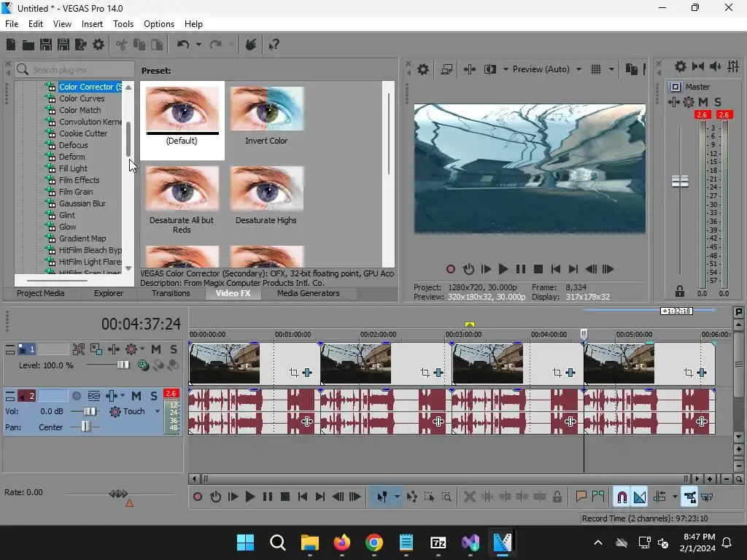Open Firefox from the taskbar
The height and width of the screenshot is (560, 747).
pos(341,542)
